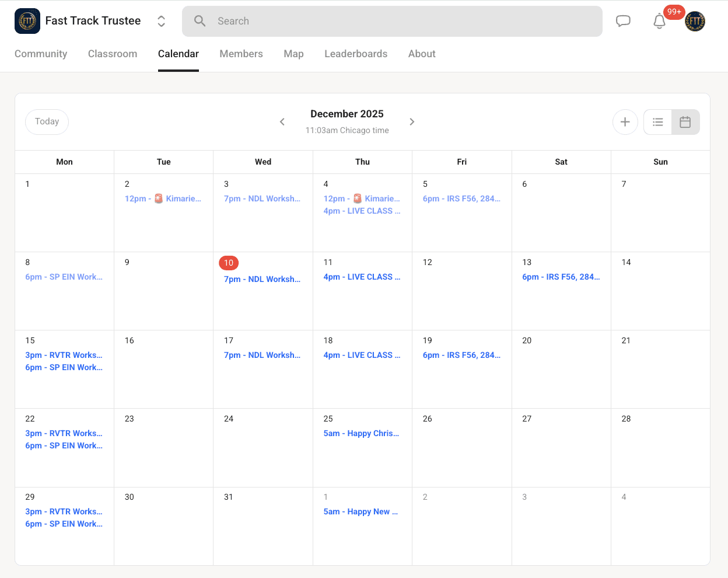Open the NDL Workshop event on December 17
The width and height of the screenshot is (728, 578).
pyautogui.click(x=262, y=355)
